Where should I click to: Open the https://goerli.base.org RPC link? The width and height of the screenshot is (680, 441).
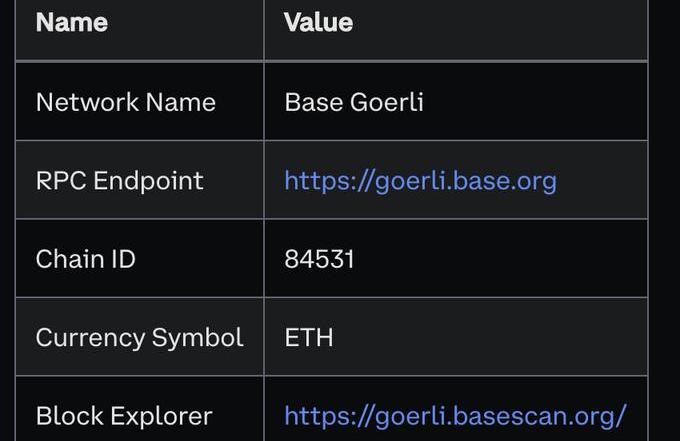click(x=420, y=181)
